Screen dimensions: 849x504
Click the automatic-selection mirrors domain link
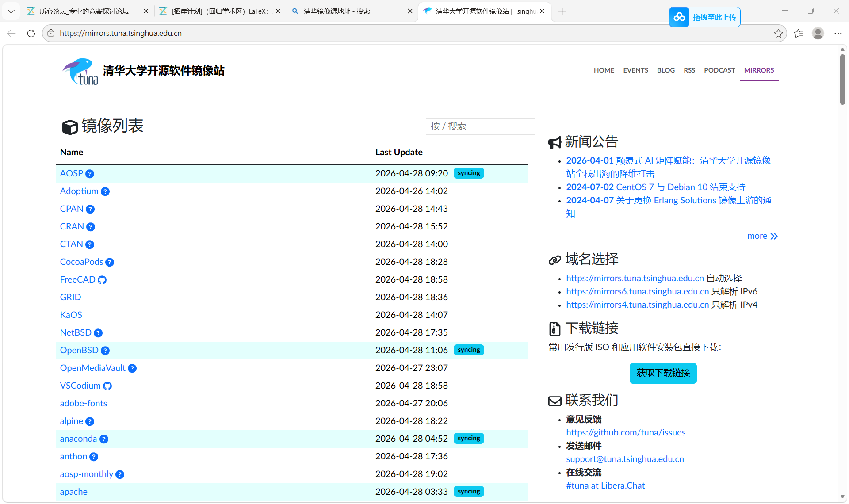tap(635, 278)
